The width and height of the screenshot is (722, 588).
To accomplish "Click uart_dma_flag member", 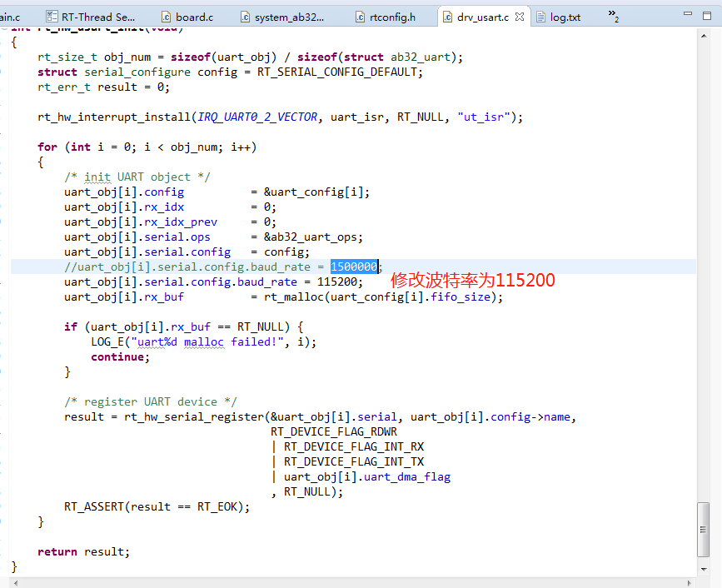I will coord(407,476).
